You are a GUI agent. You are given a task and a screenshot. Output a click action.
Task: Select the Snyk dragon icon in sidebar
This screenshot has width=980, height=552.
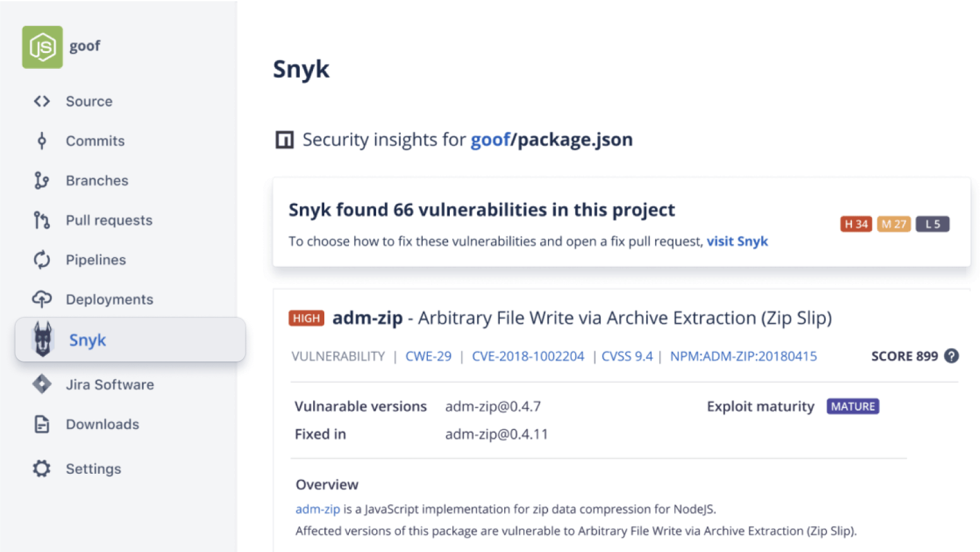42,340
